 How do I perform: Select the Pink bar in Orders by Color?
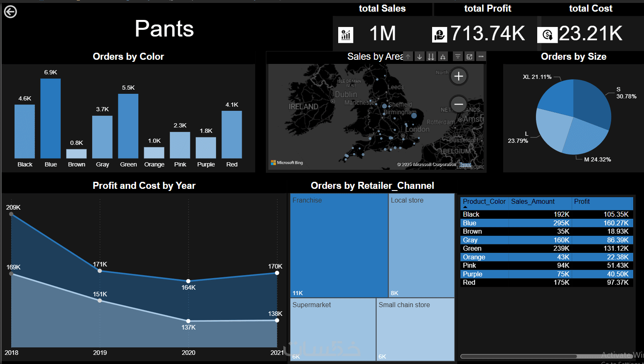pos(180,145)
